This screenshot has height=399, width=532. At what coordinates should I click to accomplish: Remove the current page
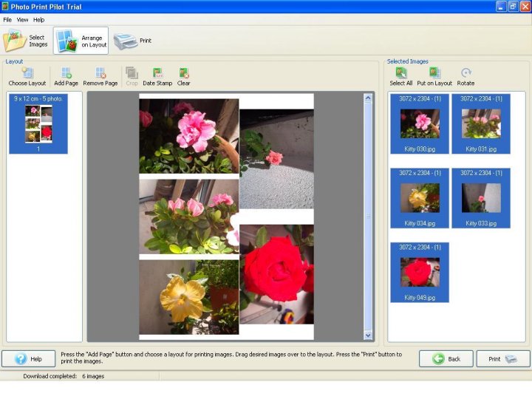coord(100,77)
